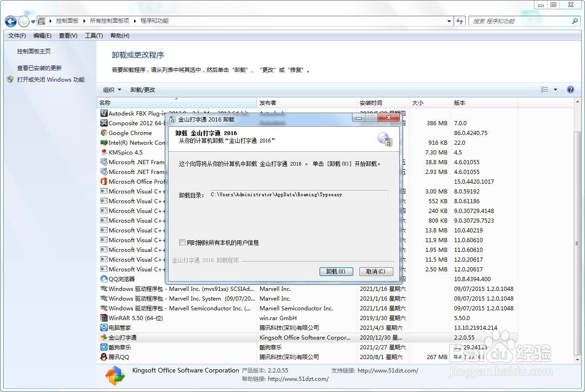Screen dimensions: 585x392
Task: Click the 腾讯QQ penguin icon
Action: pyautogui.click(x=104, y=357)
